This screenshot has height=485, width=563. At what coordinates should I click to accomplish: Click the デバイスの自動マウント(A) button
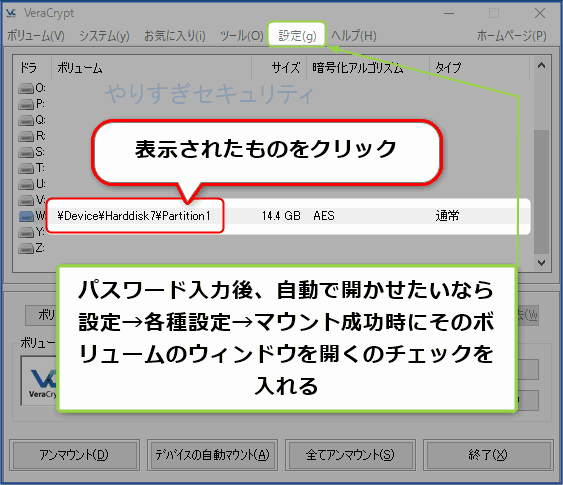pos(212,455)
